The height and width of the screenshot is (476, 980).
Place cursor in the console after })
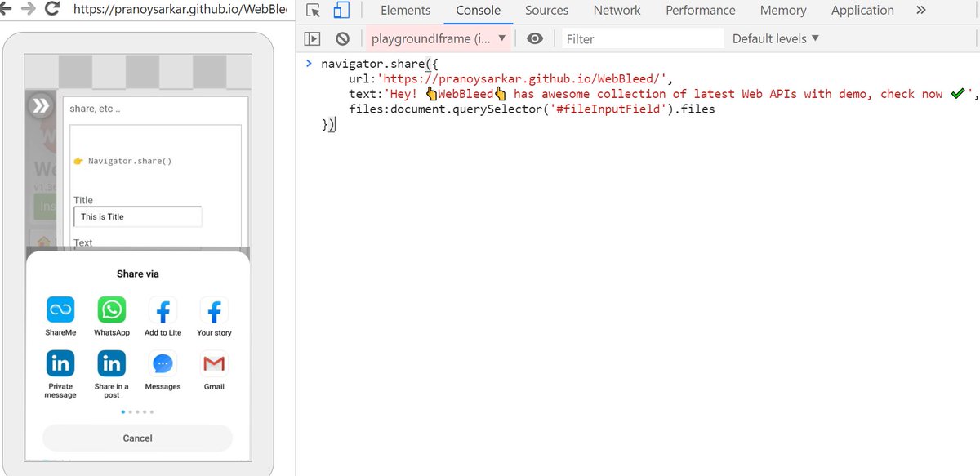click(x=336, y=124)
